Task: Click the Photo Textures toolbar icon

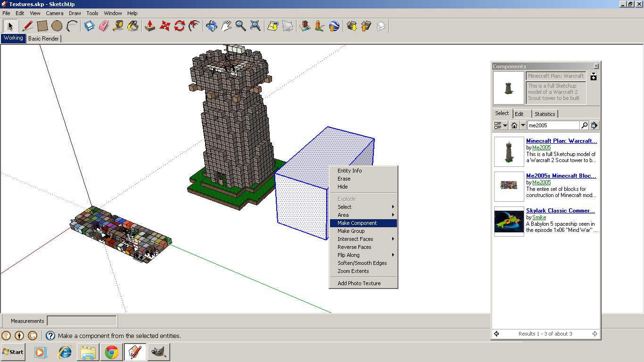Action: (319, 26)
